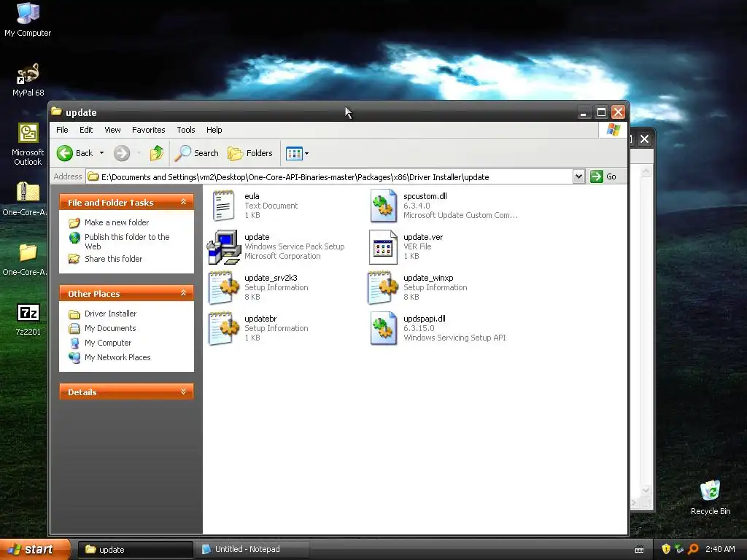Click the network connection tray icon
The image size is (747, 560).
click(679, 549)
